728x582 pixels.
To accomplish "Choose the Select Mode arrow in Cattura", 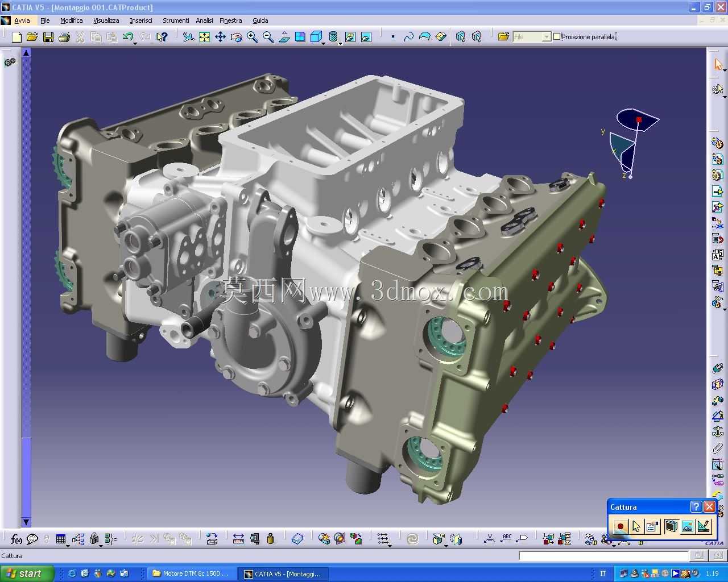I will click(636, 526).
